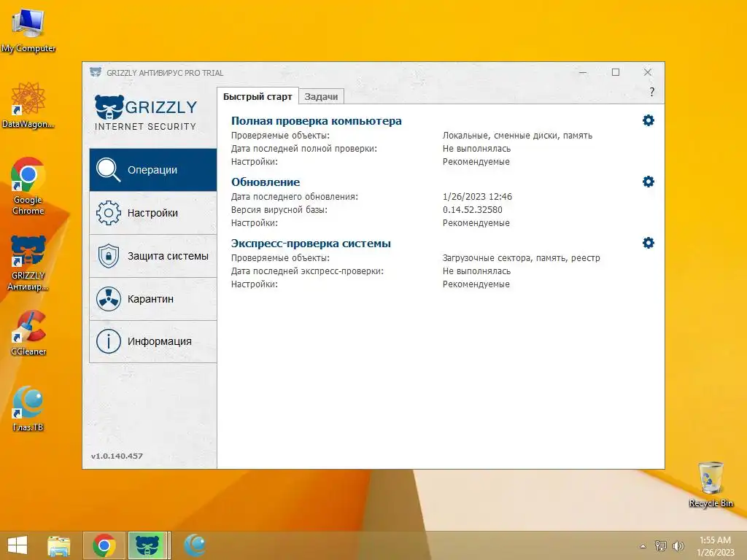Click Grizzly antivirus taskbar button

pos(147,545)
